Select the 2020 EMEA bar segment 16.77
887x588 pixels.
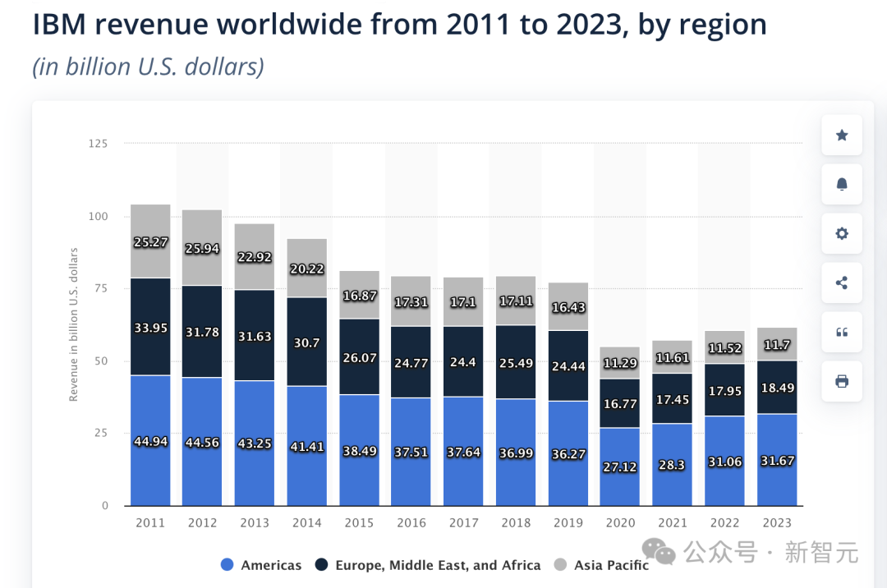click(620, 403)
